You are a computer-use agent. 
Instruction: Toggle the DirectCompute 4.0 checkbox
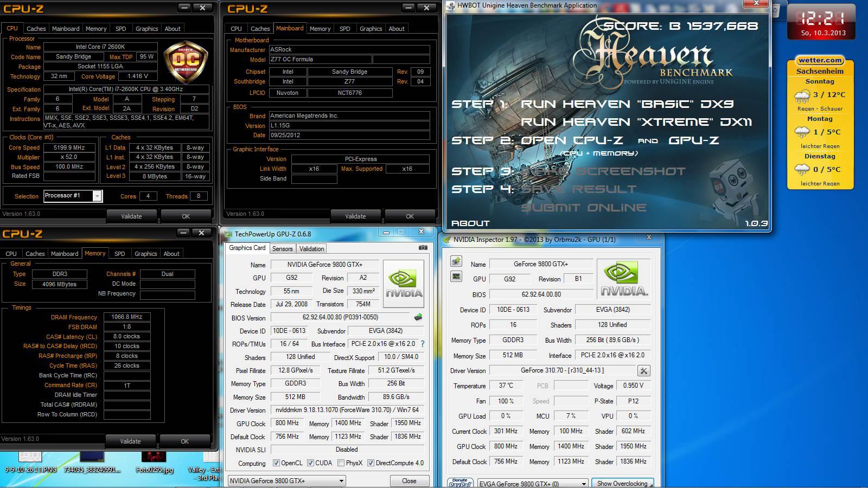click(x=371, y=463)
